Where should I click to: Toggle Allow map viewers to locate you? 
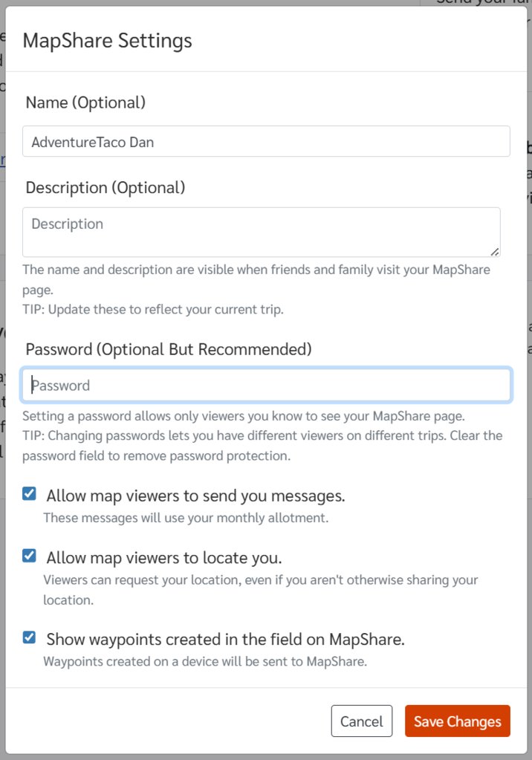tap(29, 556)
